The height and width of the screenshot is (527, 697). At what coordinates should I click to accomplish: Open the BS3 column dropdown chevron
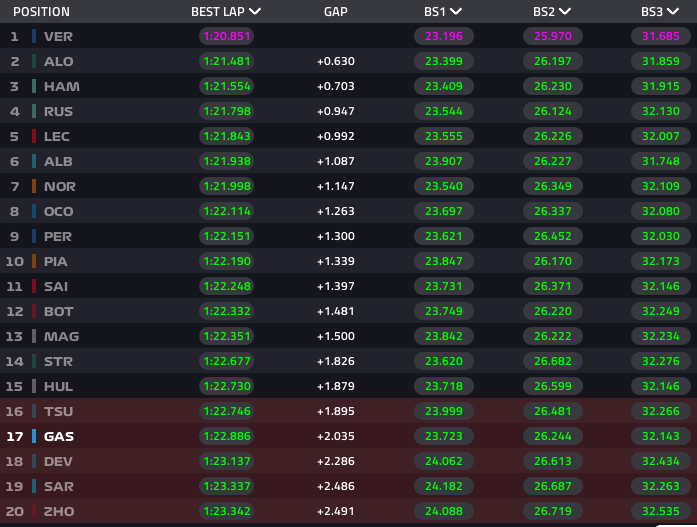coord(673,12)
